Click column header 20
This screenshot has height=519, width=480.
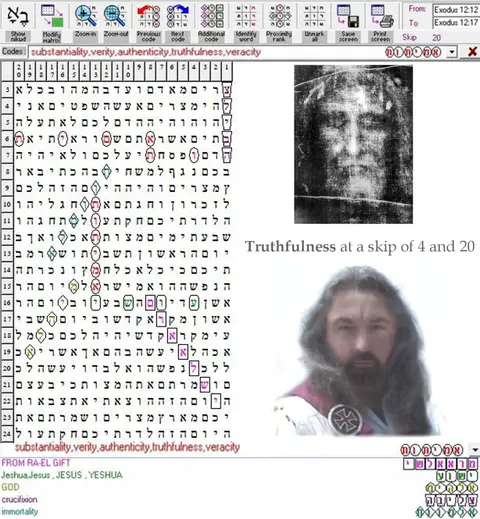[19, 71]
